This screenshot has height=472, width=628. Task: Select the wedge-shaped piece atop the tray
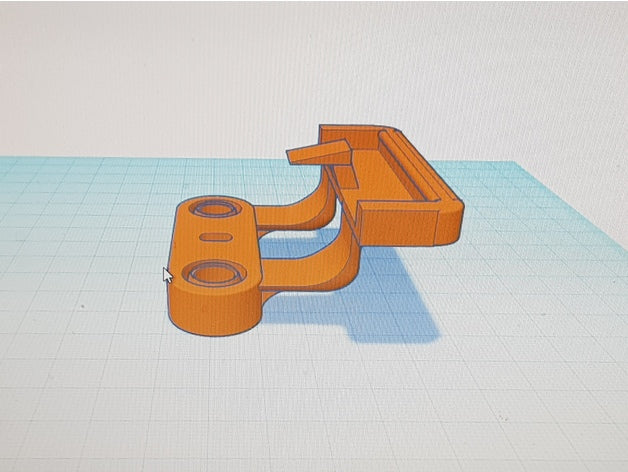coord(318,152)
